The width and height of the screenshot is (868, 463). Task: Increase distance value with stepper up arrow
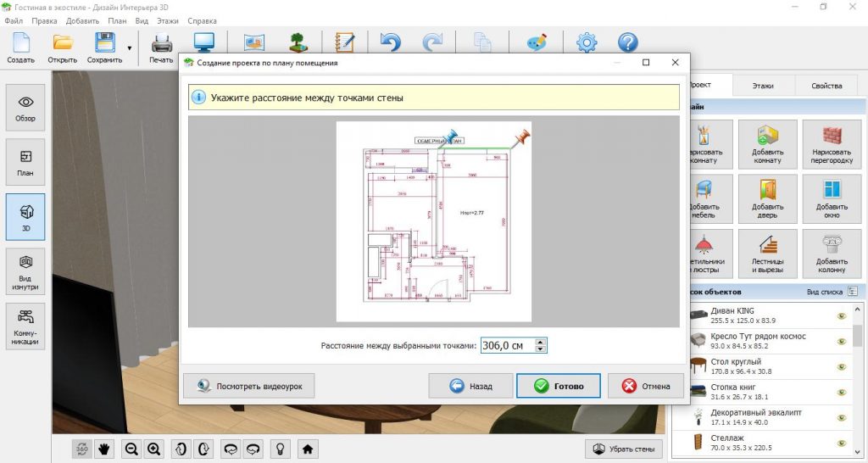click(541, 342)
